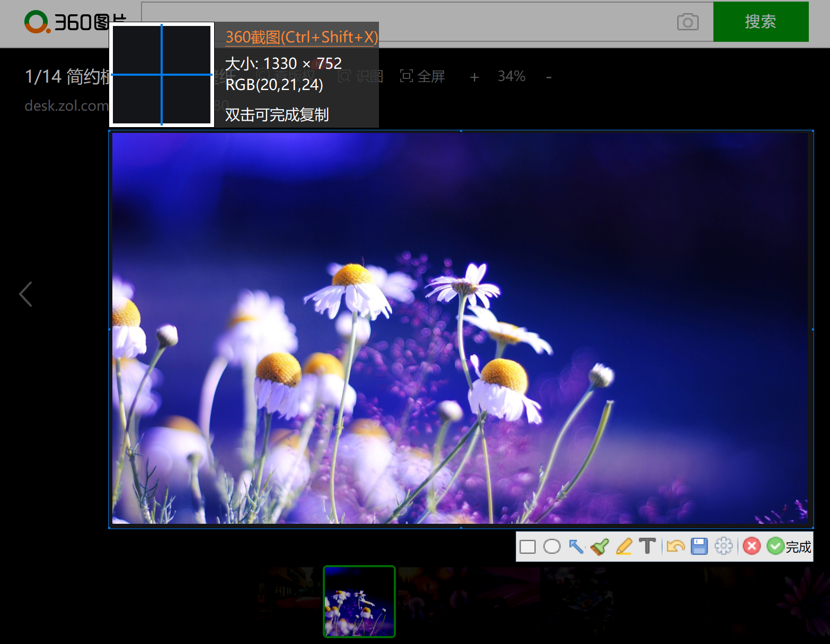This screenshot has width=830, height=644.
Task: Select the text annotation tool
Action: click(647, 546)
